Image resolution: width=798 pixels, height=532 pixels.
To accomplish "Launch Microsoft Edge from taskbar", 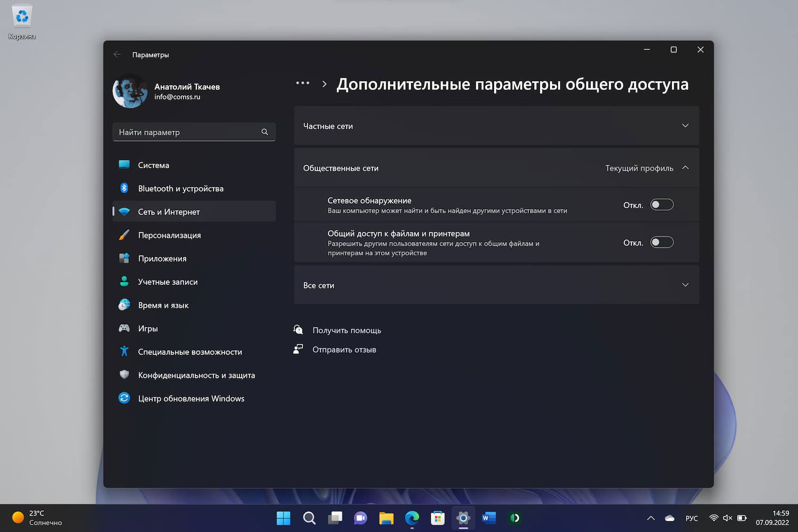I will click(x=412, y=518).
